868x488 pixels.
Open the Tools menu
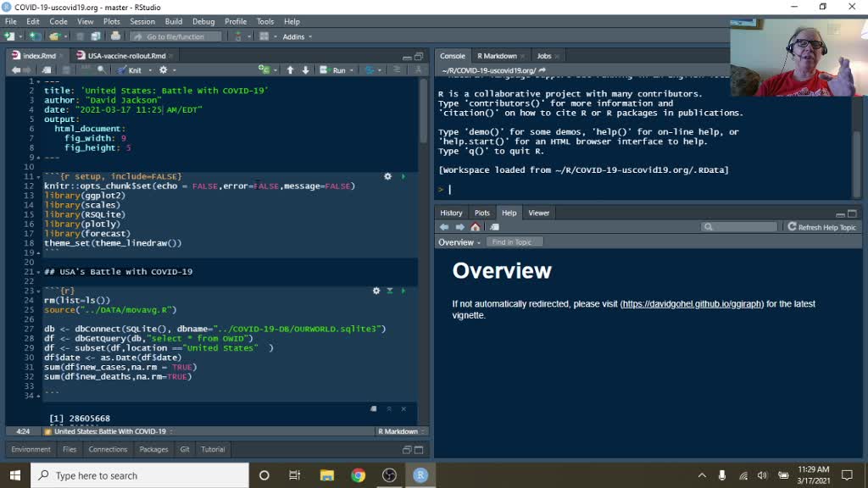coord(265,21)
